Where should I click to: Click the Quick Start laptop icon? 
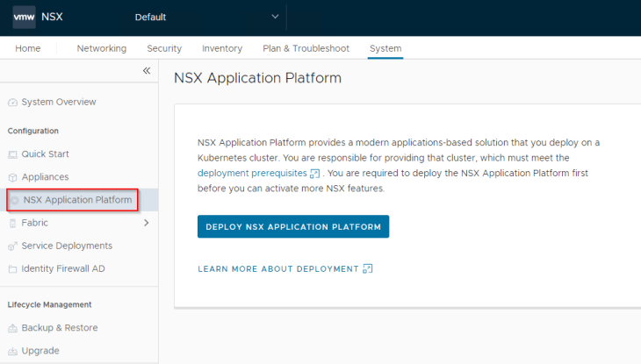(x=12, y=154)
